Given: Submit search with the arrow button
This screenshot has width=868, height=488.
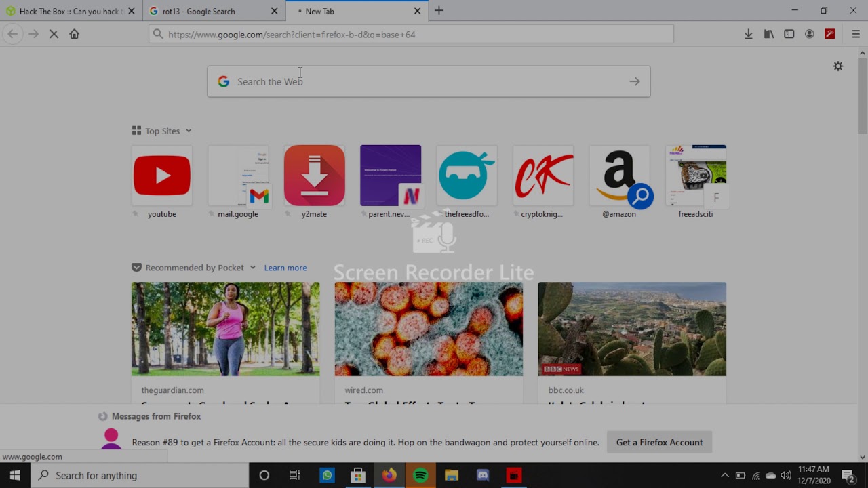Looking at the screenshot, I should (x=635, y=81).
